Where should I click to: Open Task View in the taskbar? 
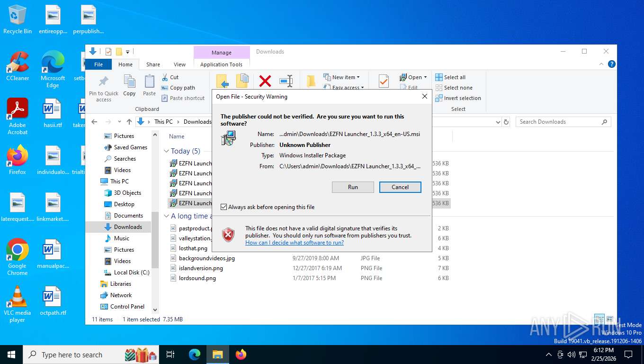point(170,355)
